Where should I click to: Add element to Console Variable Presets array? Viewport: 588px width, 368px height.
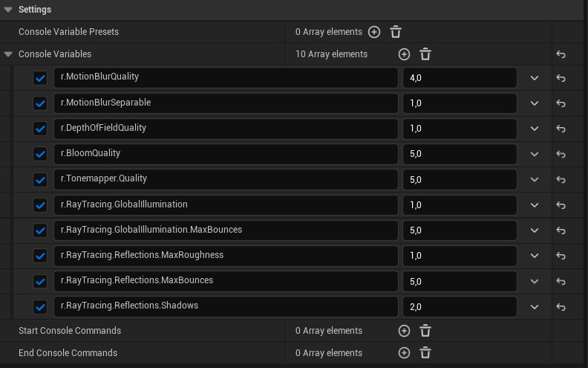[x=374, y=32]
